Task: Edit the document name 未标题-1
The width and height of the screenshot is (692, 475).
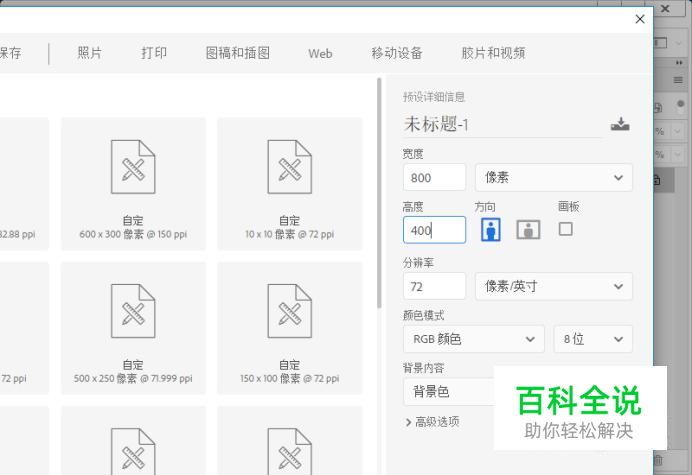Action: click(503, 124)
